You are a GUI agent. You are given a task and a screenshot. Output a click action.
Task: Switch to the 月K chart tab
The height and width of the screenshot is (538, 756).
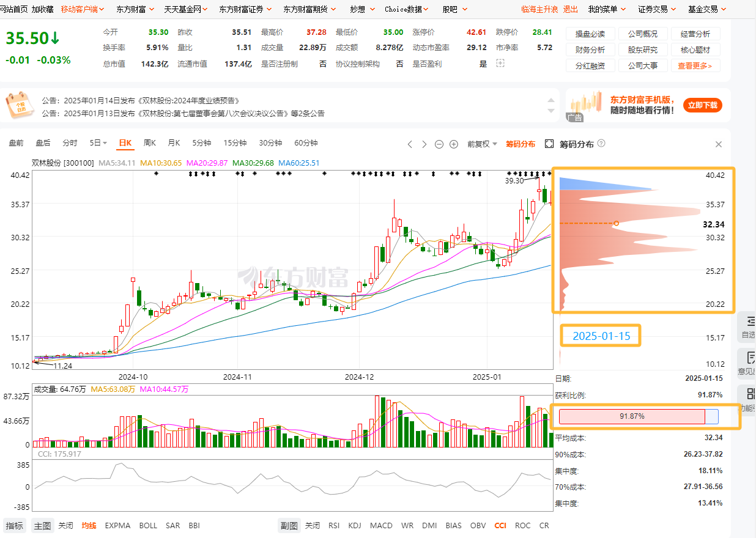(x=174, y=142)
